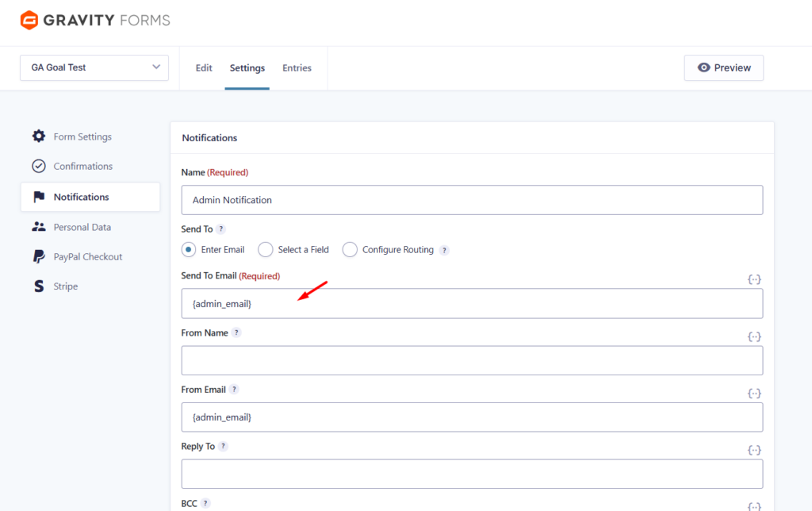This screenshot has width=812, height=511.
Task: Click the Gravity Forms logo icon
Action: [x=29, y=20]
